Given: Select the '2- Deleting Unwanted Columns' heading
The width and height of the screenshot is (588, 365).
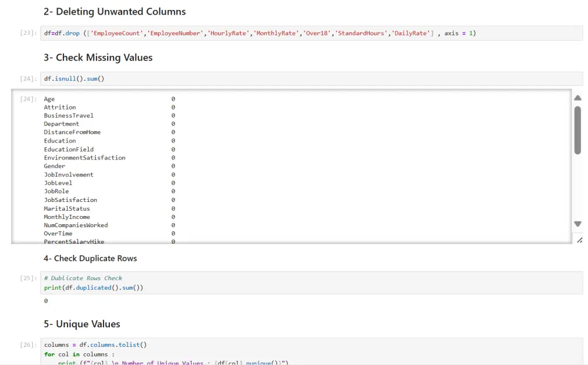Looking at the screenshot, I should click(x=115, y=12).
